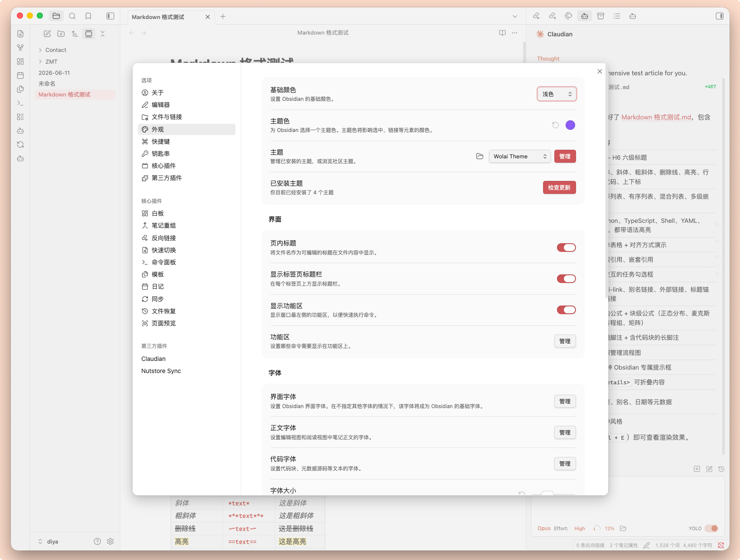The image size is (740, 560).
Task: Close the settings dialog
Action: tap(599, 71)
